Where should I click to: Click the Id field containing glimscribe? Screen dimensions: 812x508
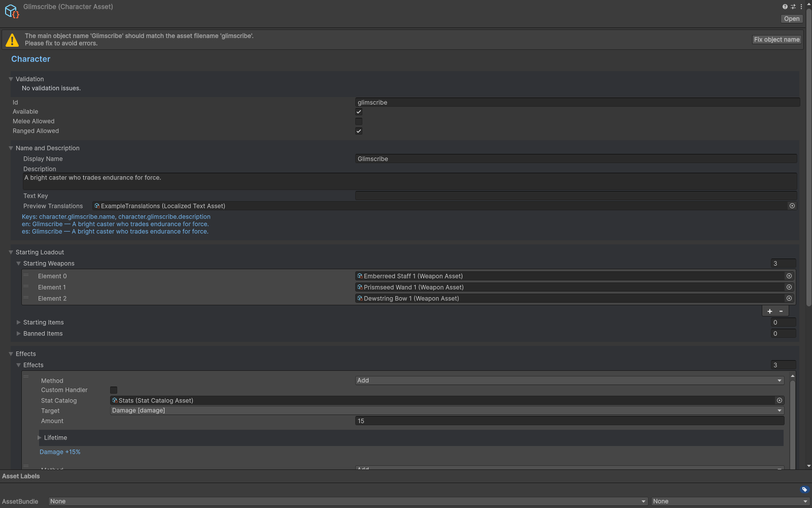point(578,103)
